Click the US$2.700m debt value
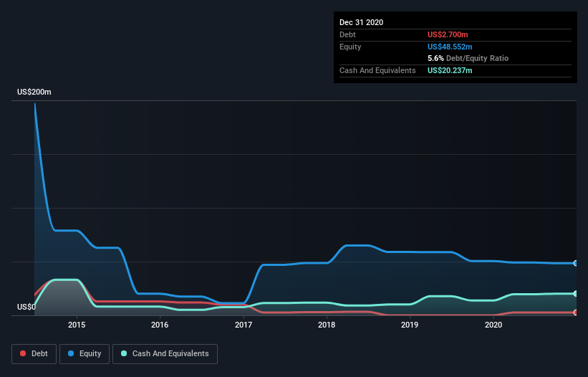The width and height of the screenshot is (588, 377). 448,34
